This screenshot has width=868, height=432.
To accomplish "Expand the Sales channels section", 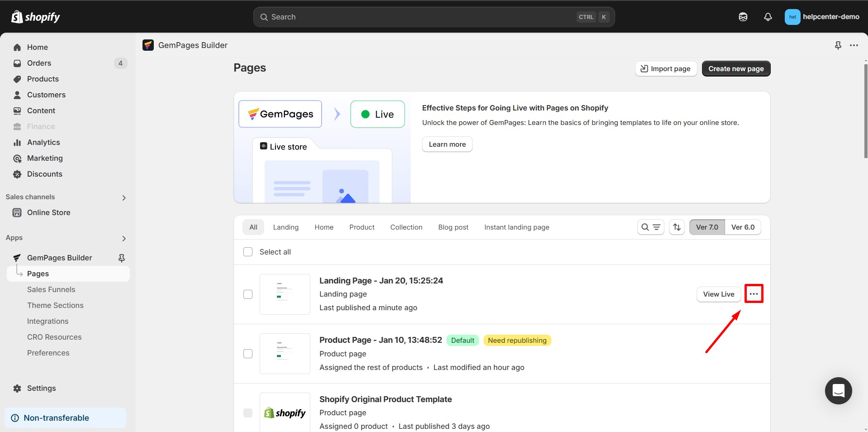I will point(123,197).
